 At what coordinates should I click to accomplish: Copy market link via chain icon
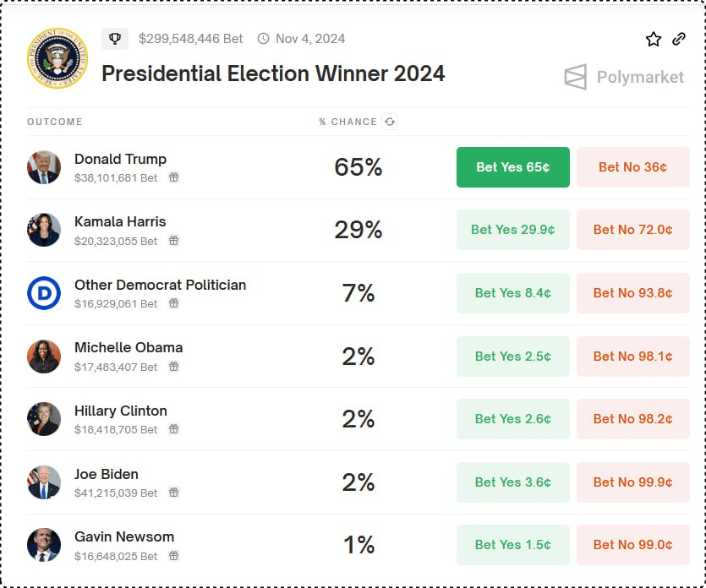[x=679, y=39]
